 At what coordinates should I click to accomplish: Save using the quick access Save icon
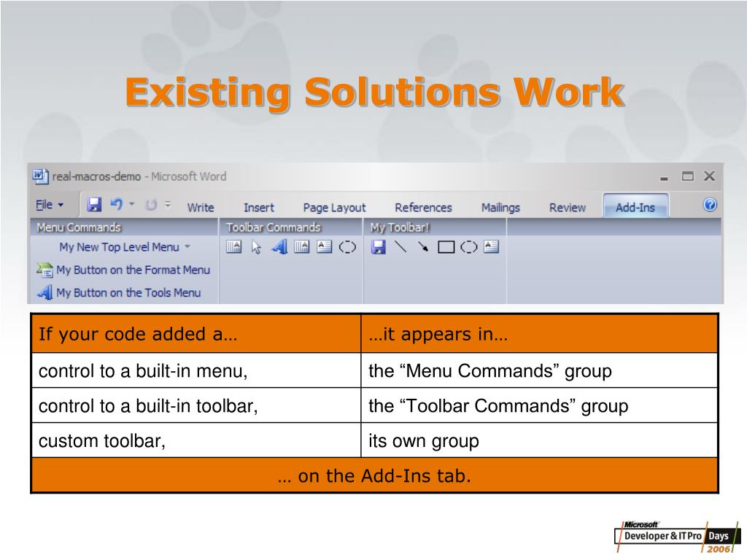[x=94, y=205]
